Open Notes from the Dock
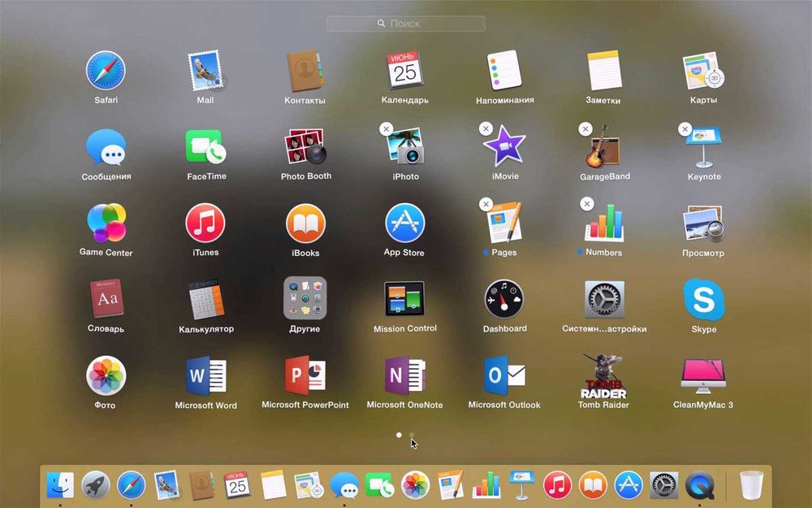This screenshot has width=812, height=508. pos(274,485)
